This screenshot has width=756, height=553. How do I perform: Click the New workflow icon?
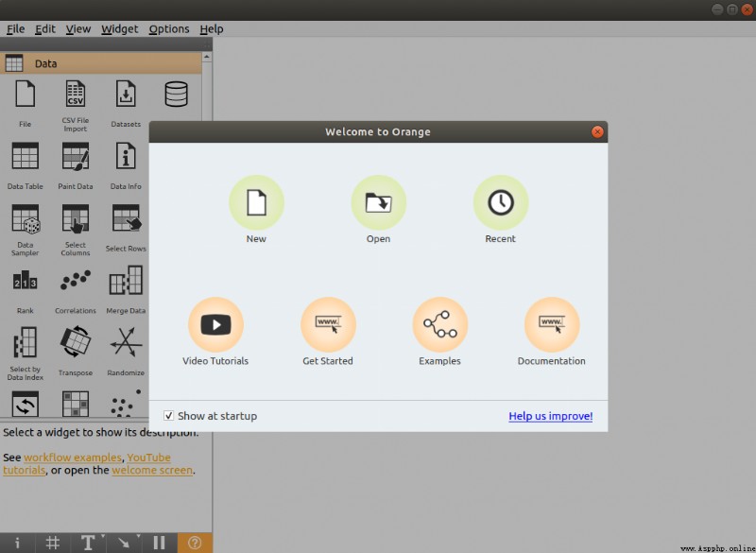(256, 202)
